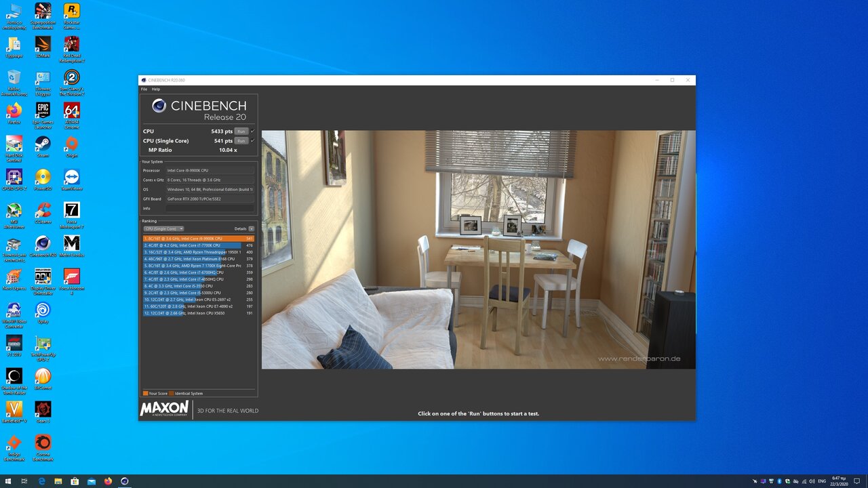Select the Intel Core i5-3550 ranking row
Image resolution: width=868 pixels, height=488 pixels.
(x=198, y=286)
